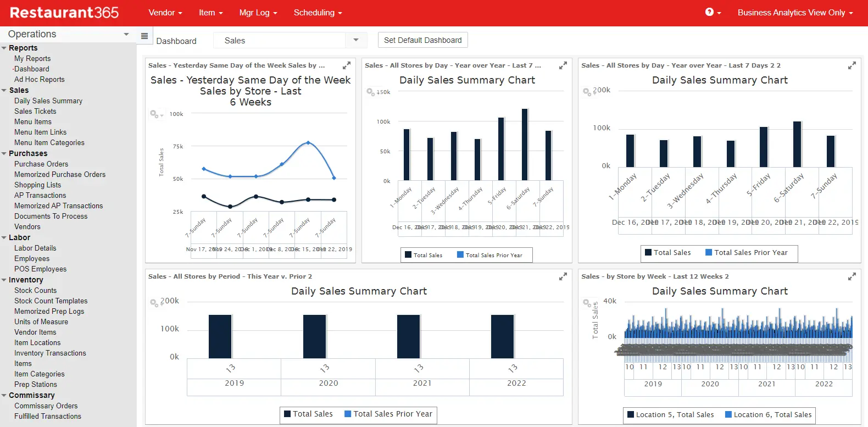Open Labor Details
868x427 pixels.
pos(35,248)
